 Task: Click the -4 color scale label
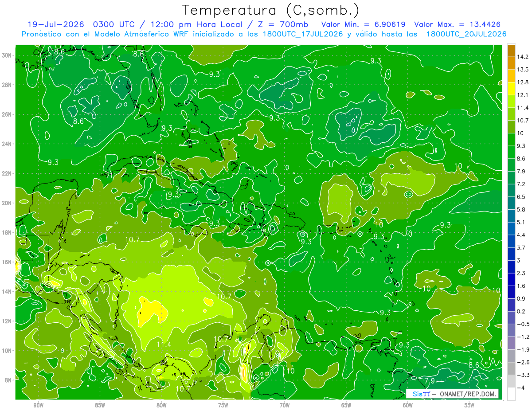click(521, 388)
